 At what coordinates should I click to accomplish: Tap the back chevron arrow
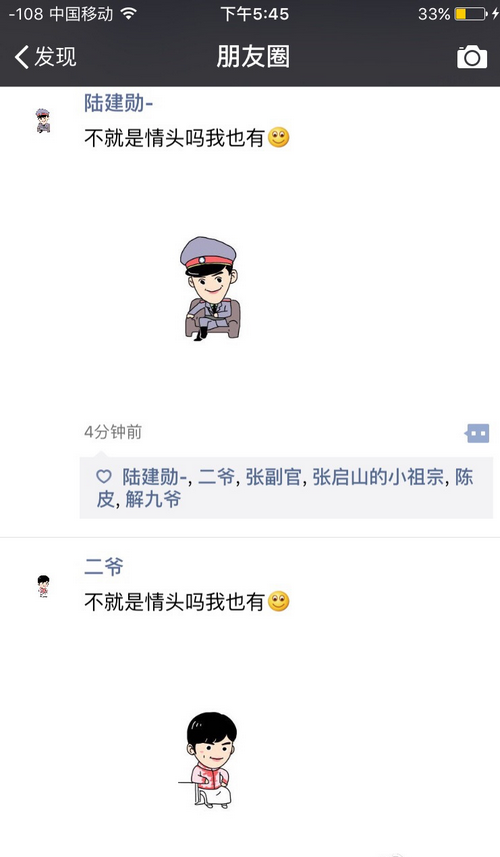(x=21, y=57)
